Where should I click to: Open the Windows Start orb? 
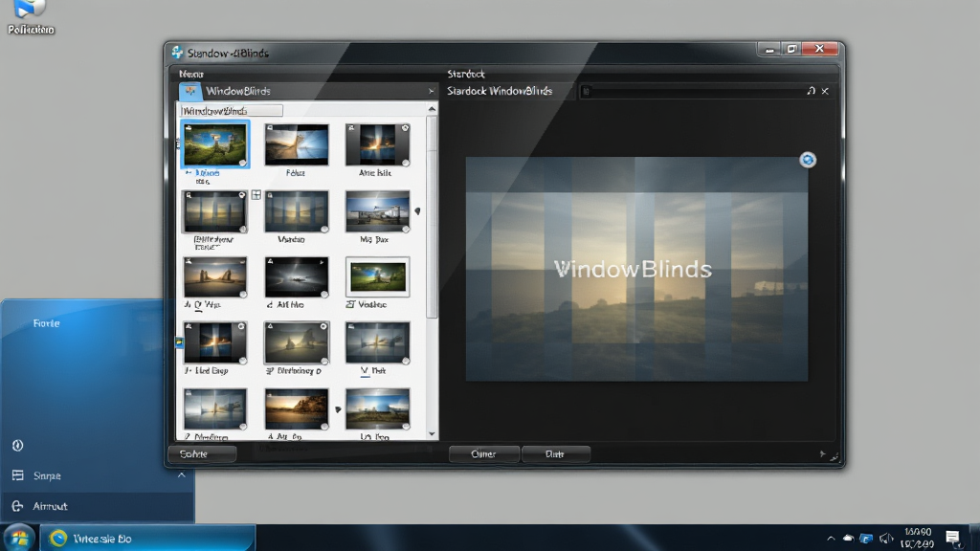(19, 538)
